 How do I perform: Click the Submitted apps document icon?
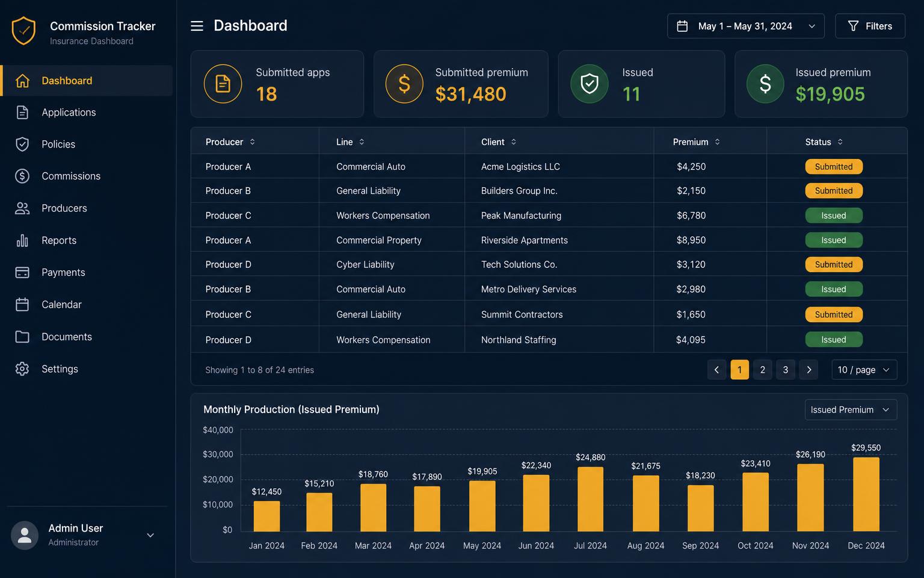pos(223,84)
